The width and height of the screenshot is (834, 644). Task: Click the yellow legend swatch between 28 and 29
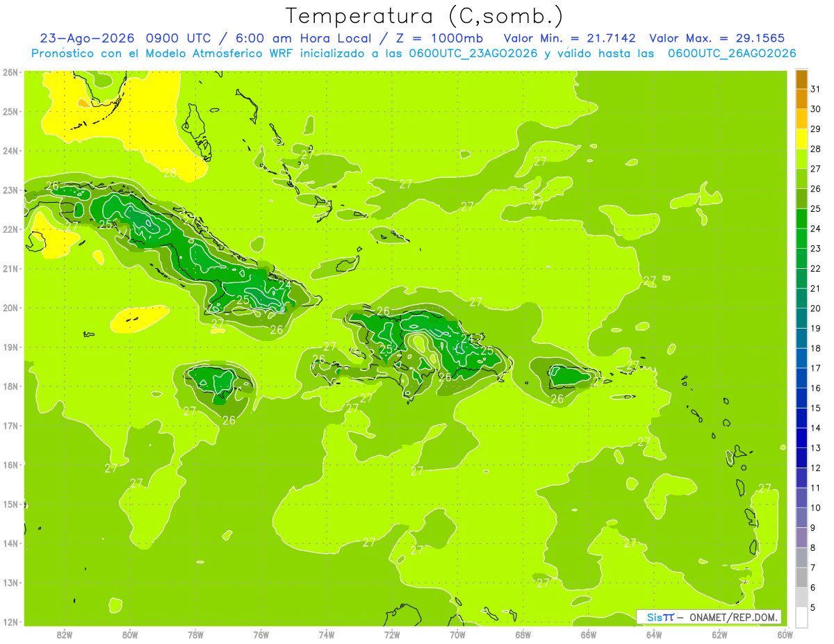pyautogui.click(x=801, y=139)
